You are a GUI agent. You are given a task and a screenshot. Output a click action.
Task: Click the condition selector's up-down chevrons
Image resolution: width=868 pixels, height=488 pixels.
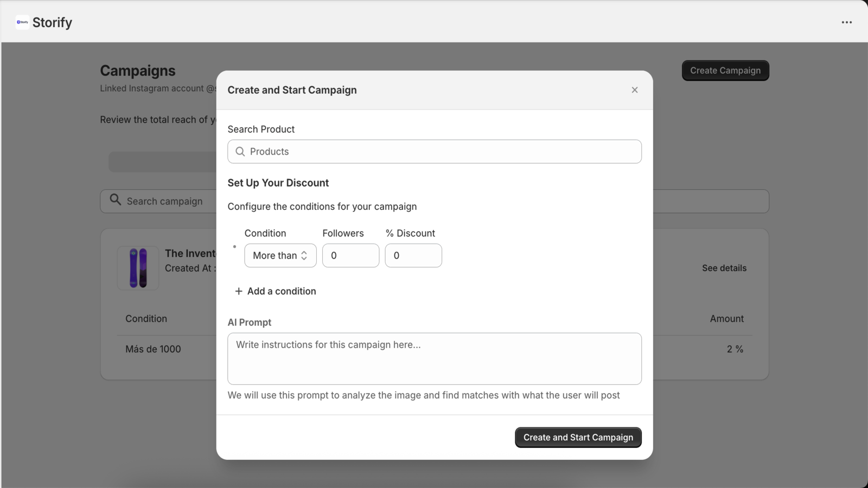tap(304, 255)
